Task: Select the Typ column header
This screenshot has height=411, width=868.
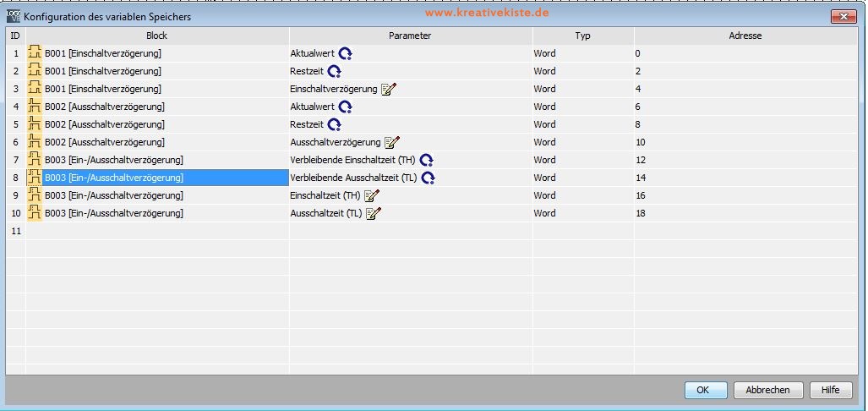Action: pyautogui.click(x=582, y=36)
